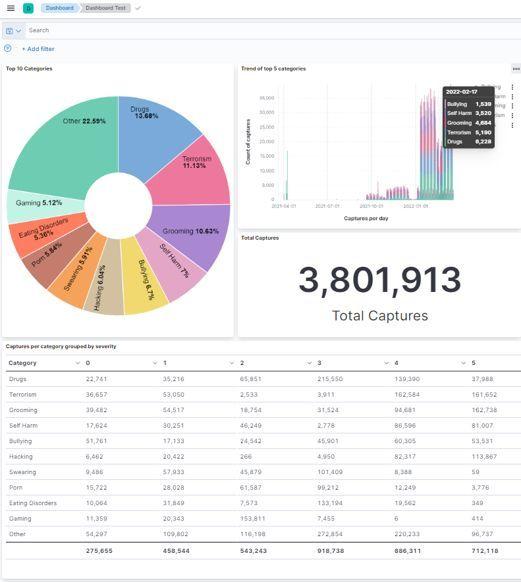Open the main navigation hamburger menu
This screenshot has width=521, height=582.
click(11, 8)
